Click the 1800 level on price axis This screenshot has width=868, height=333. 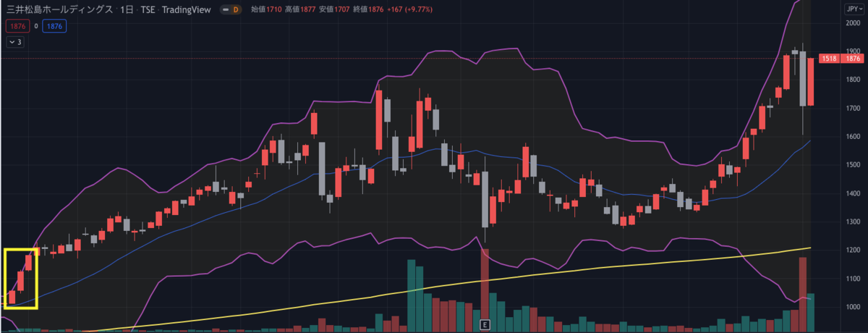point(853,80)
